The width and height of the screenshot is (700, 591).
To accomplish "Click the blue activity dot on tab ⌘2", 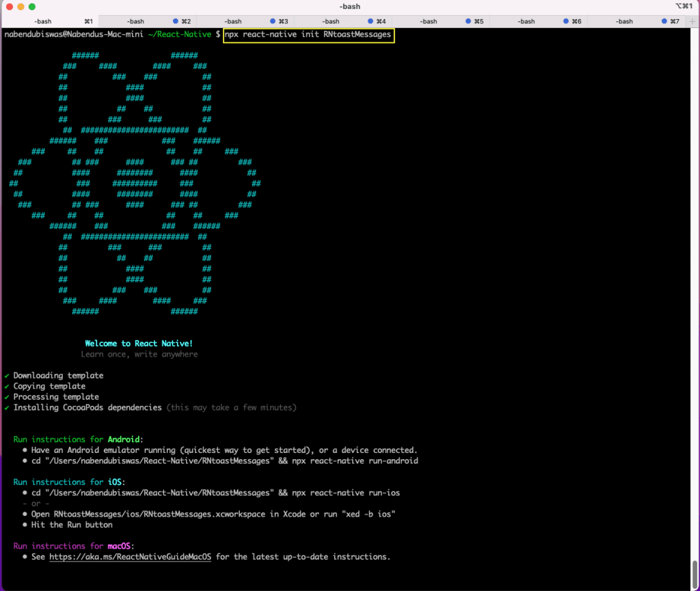I will (x=175, y=21).
